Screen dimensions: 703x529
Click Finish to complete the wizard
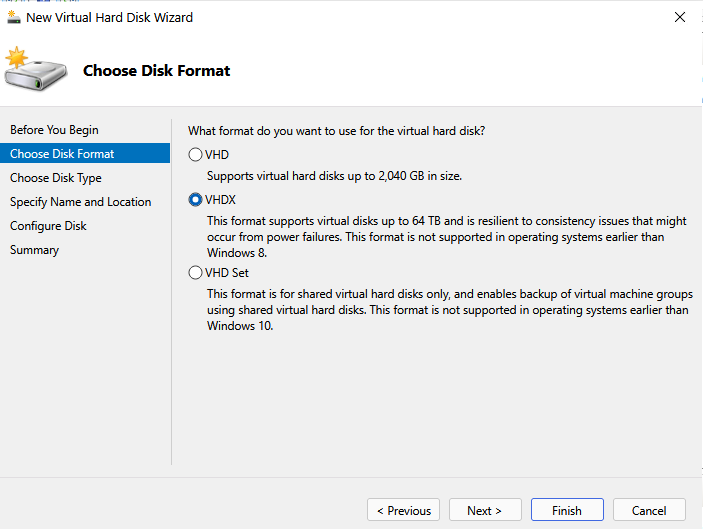click(567, 510)
